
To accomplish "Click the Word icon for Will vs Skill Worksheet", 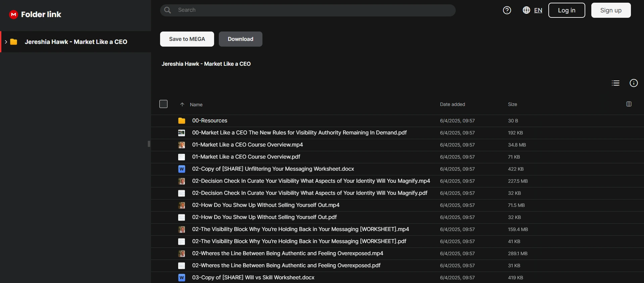I will point(182,278).
